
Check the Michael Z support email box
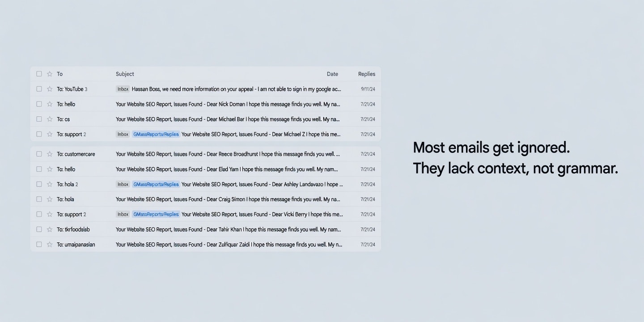click(39, 134)
